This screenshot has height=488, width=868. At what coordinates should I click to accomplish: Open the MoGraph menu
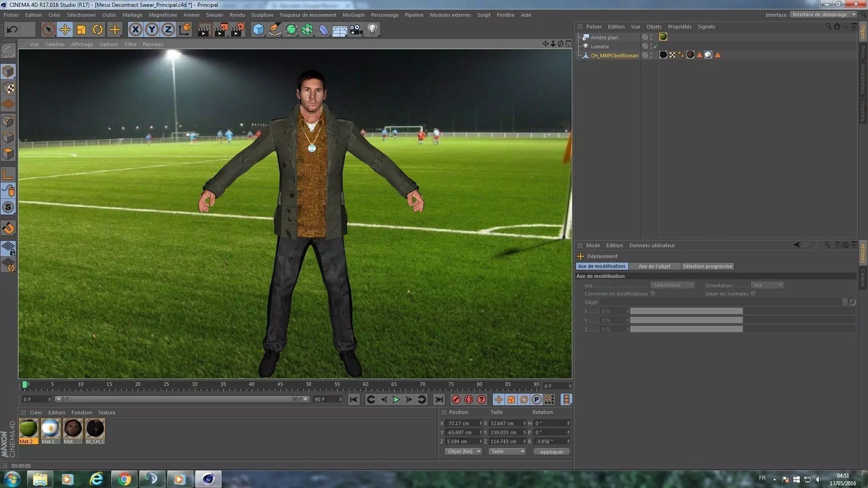[354, 15]
